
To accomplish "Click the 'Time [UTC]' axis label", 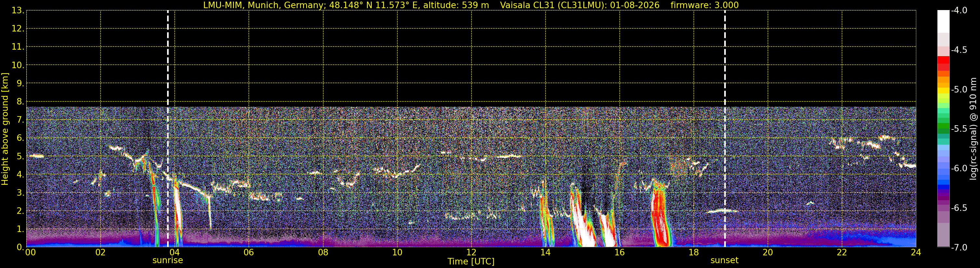I will click(x=471, y=262).
